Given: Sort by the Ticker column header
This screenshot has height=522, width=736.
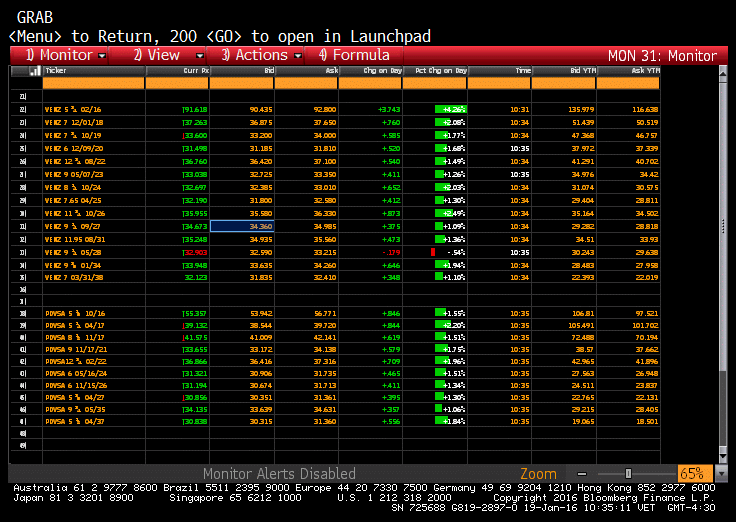Looking at the screenshot, I should coord(94,71).
